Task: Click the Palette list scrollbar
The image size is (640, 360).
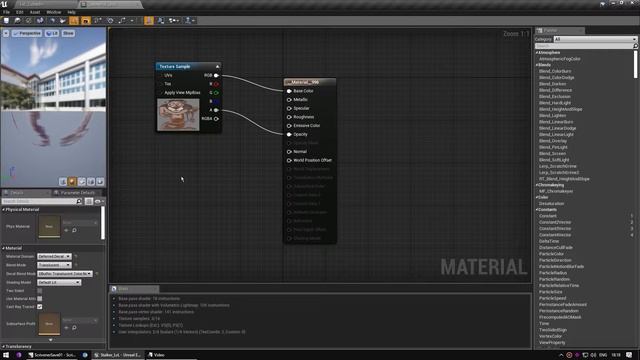Action: pos(636,64)
